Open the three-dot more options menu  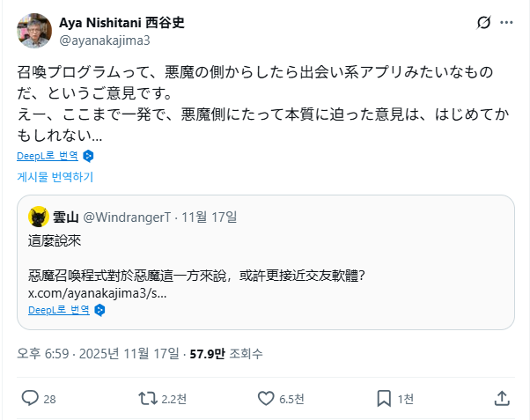508,22
